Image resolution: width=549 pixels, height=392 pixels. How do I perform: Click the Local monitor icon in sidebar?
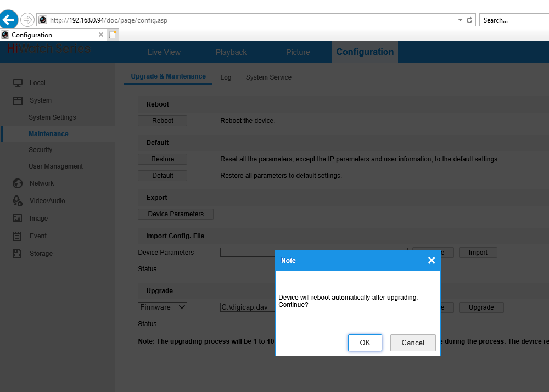(x=18, y=83)
